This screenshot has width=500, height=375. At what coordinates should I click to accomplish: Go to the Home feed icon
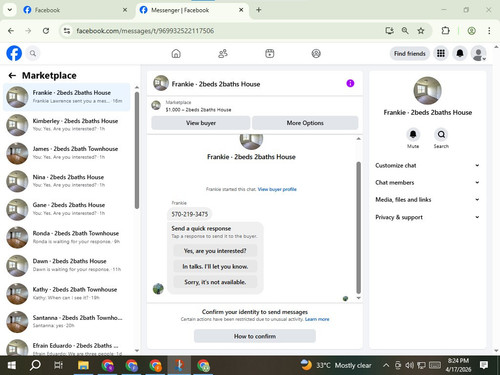click(176, 53)
